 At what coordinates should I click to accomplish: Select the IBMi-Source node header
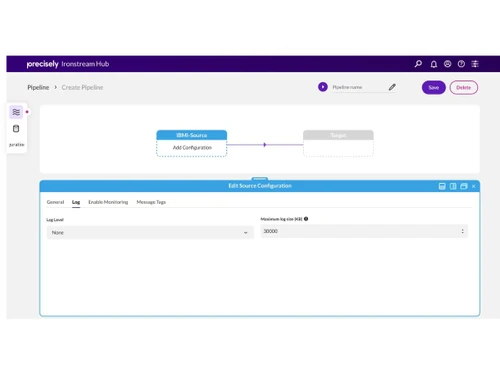(192, 135)
